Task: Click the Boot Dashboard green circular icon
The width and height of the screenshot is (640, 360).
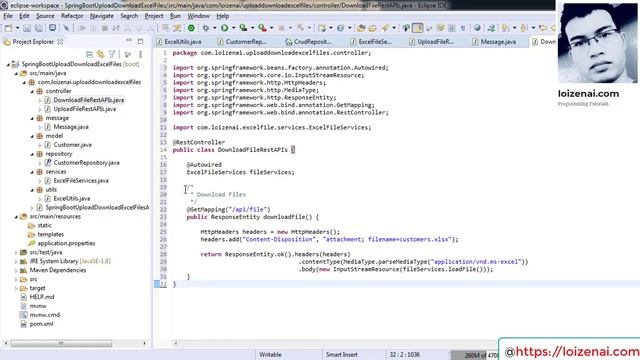Action: point(191,28)
